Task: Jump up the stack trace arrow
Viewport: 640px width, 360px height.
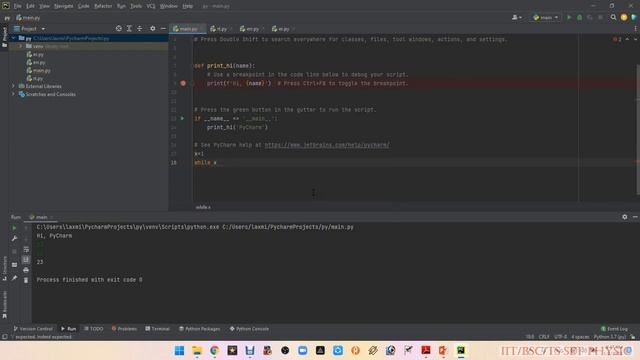Action: (x=26, y=228)
